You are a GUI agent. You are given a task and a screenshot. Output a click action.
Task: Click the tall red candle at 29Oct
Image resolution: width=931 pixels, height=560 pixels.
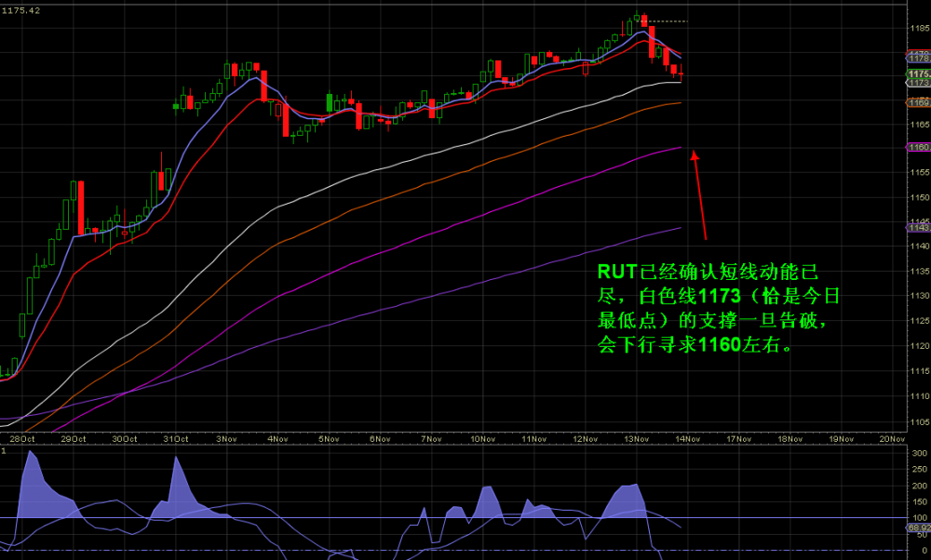click(80, 207)
